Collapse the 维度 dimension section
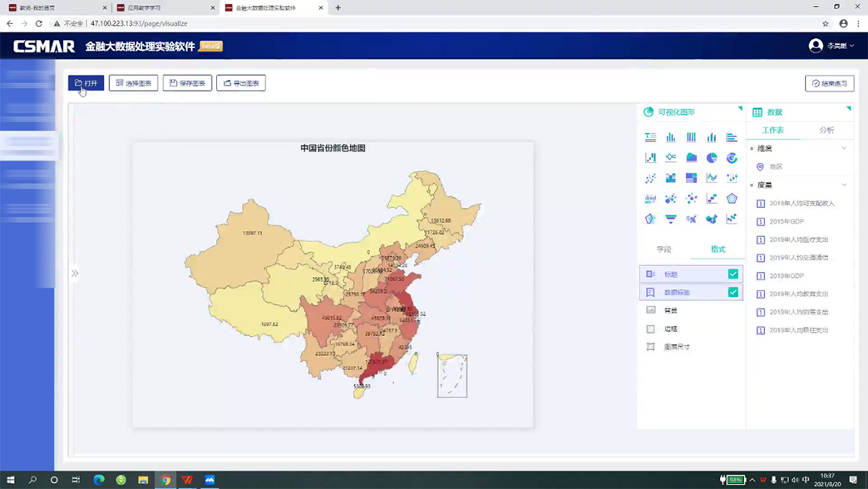The height and width of the screenshot is (489, 868). coord(844,148)
